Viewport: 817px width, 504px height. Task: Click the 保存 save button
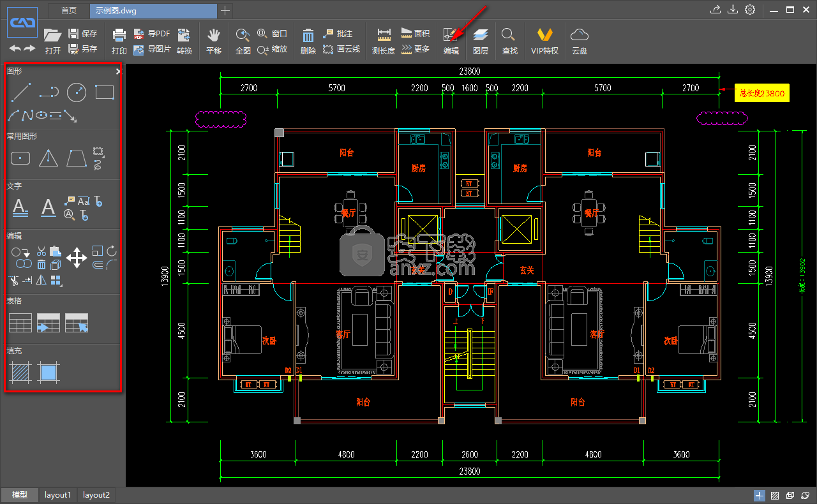click(82, 34)
